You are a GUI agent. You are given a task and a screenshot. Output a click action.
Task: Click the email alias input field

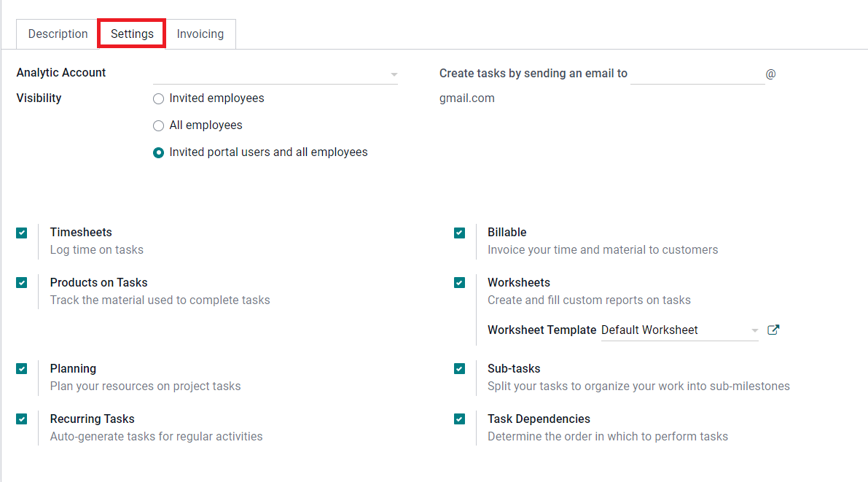(x=697, y=74)
